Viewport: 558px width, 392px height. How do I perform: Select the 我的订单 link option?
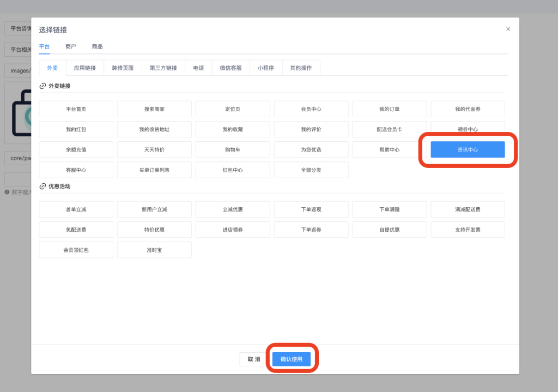point(389,109)
